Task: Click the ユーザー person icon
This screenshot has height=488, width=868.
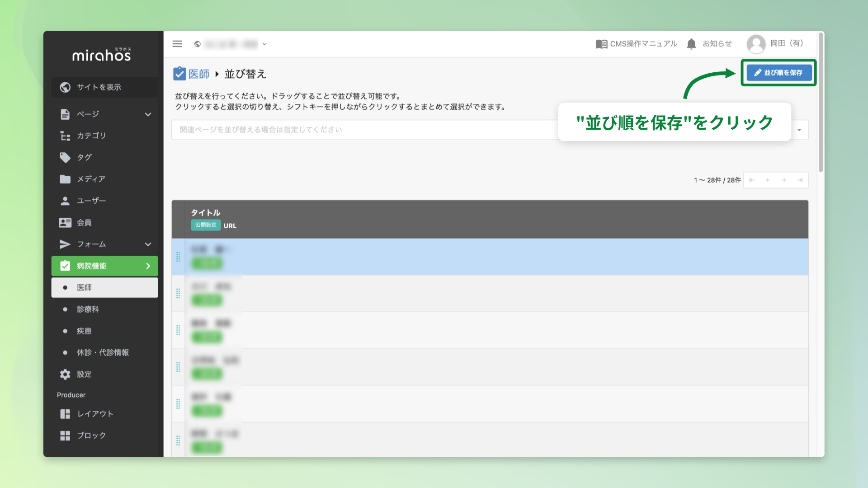Action: coord(65,201)
